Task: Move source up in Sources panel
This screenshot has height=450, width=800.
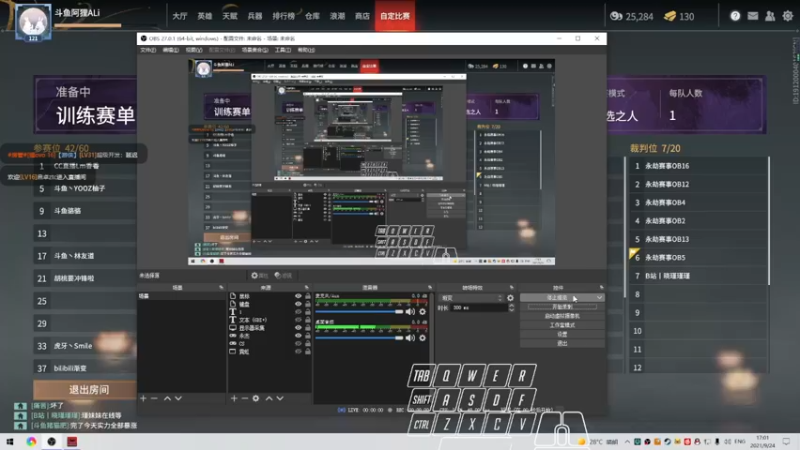Action: [269, 398]
